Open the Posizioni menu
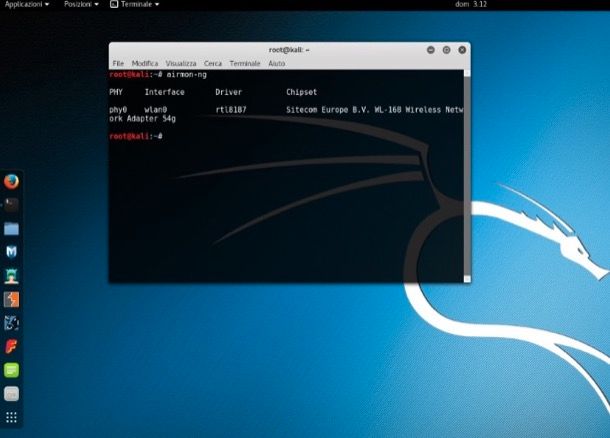 81,4
